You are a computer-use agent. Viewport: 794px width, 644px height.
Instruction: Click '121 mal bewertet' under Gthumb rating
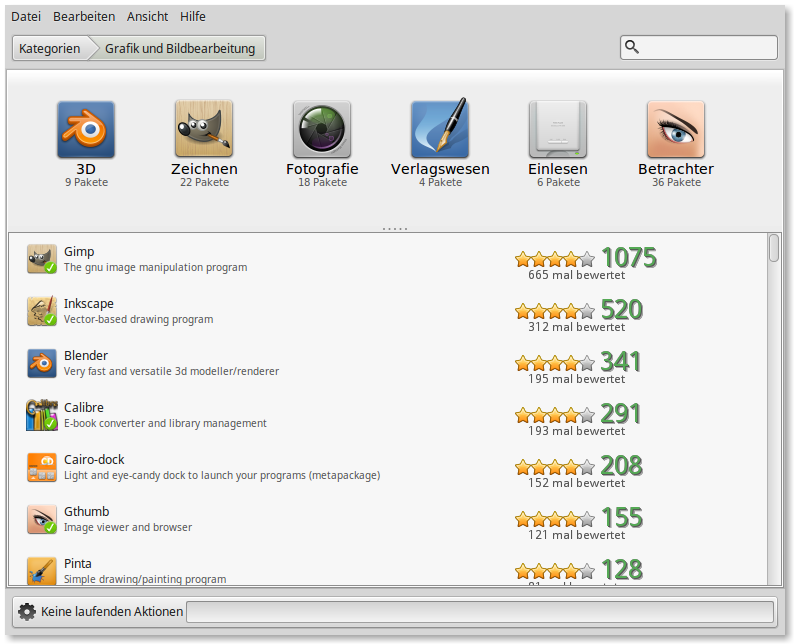click(576, 535)
